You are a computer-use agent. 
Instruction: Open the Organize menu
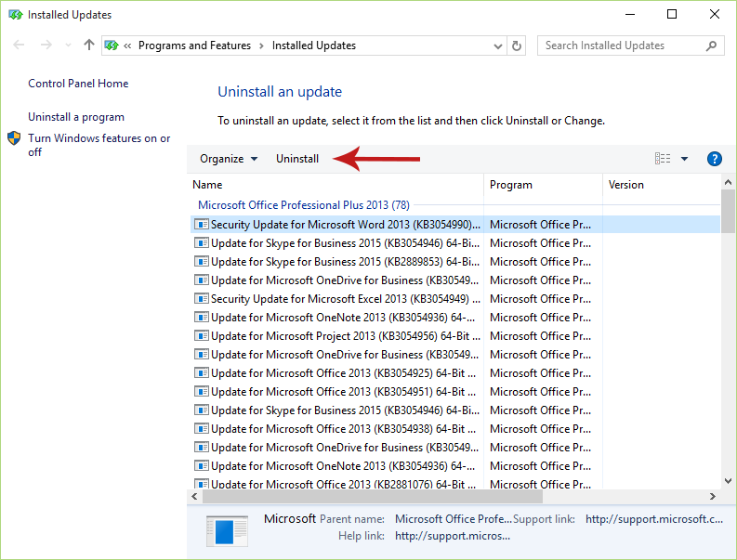pyautogui.click(x=229, y=159)
